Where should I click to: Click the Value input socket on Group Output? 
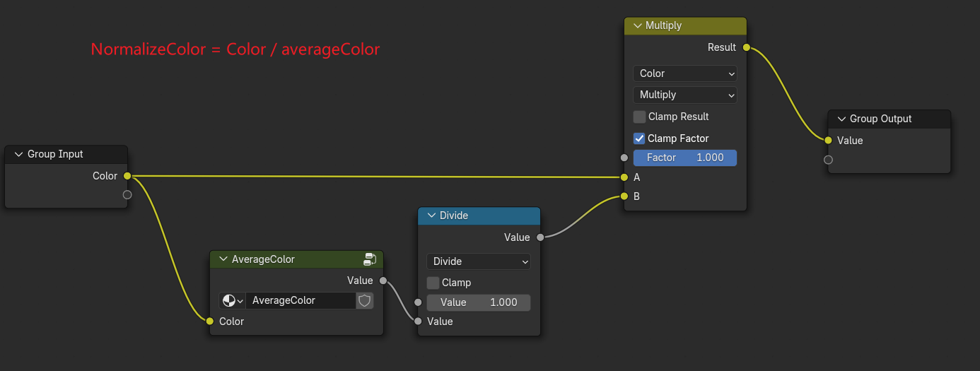pyautogui.click(x=828, y=141)
